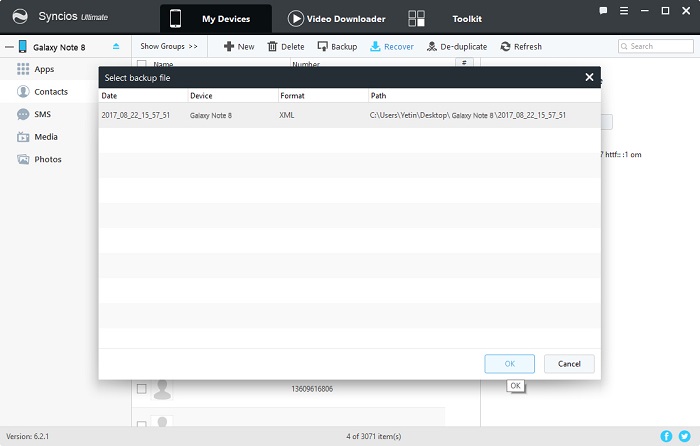Open Apps in the sidebar
This screenshot has width=700, height=446.
[x=44, y=69]
